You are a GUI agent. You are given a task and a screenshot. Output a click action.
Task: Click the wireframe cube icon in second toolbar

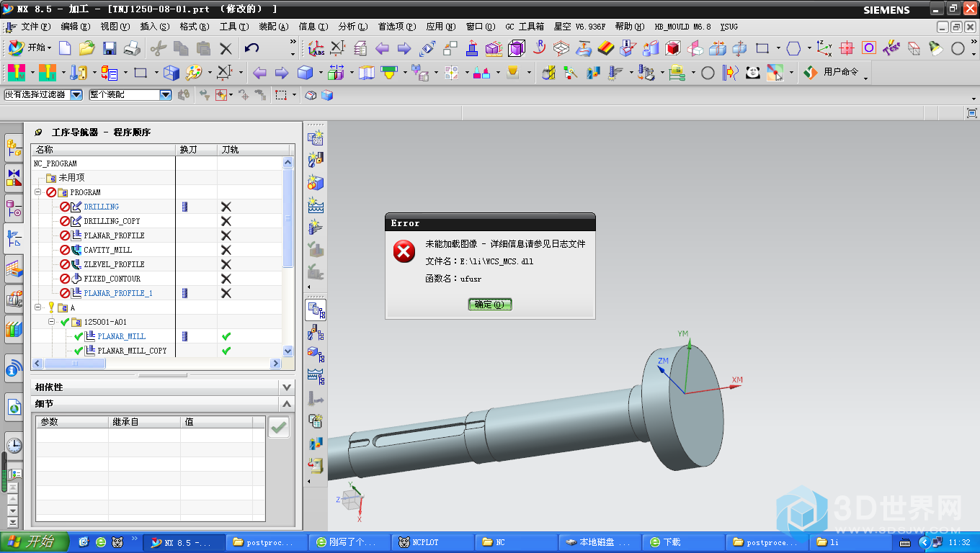coord(171,72)
